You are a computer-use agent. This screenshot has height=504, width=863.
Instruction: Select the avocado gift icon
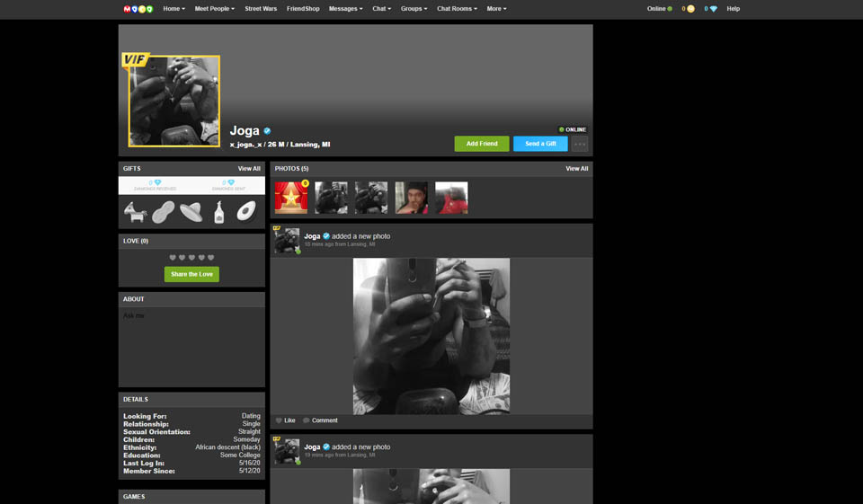(x=245, y=212)
